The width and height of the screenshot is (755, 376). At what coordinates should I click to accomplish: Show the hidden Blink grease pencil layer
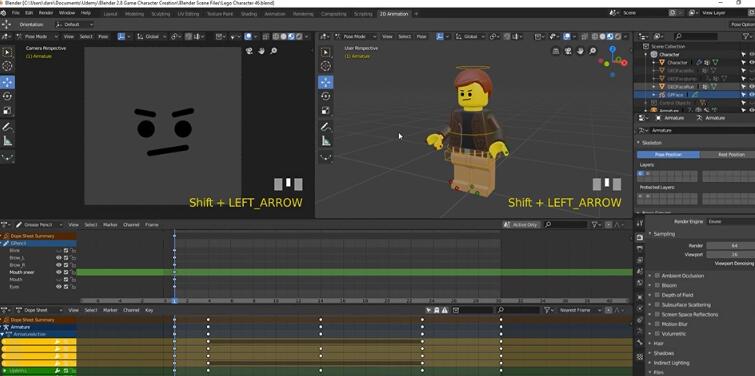pos(59,250)
